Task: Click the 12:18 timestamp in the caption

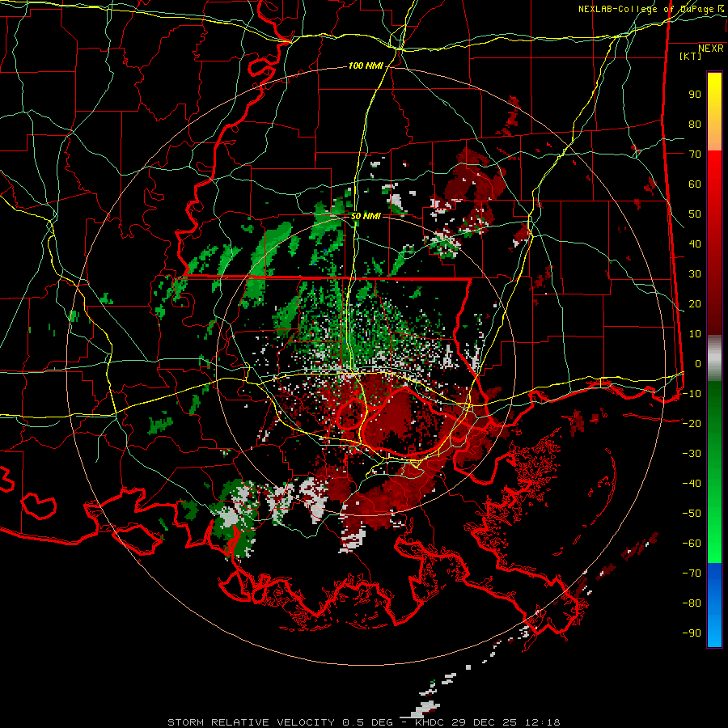Action: pos(542,722)
